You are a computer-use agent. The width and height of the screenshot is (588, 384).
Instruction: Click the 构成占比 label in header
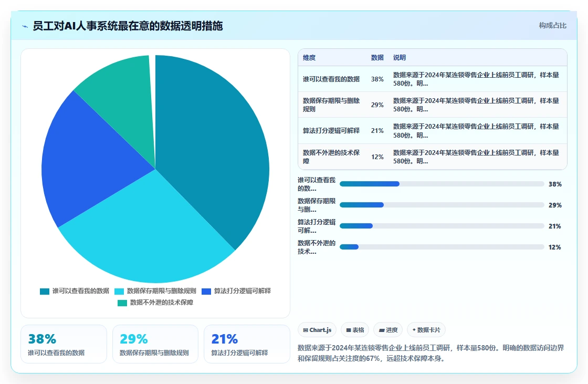[552, 26]
